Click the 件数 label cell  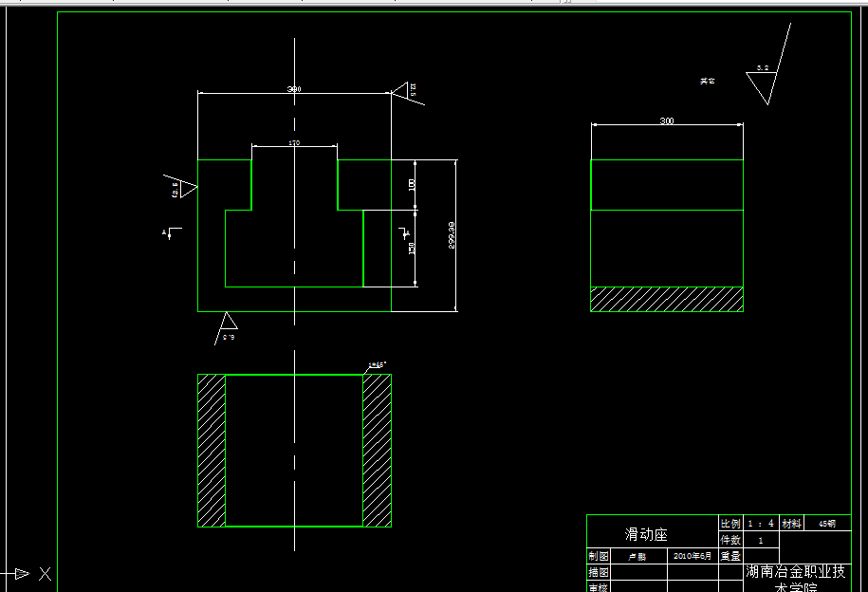(x=730, y=540)
